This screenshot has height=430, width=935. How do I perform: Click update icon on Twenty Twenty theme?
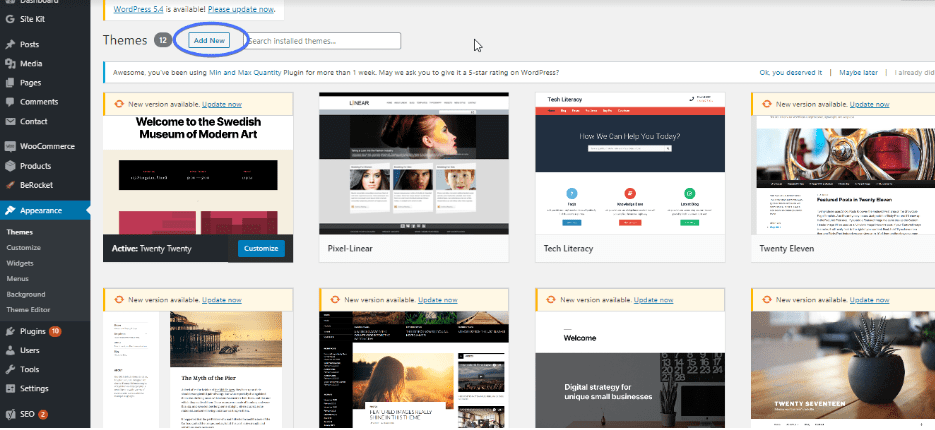[x=118, y=104]
